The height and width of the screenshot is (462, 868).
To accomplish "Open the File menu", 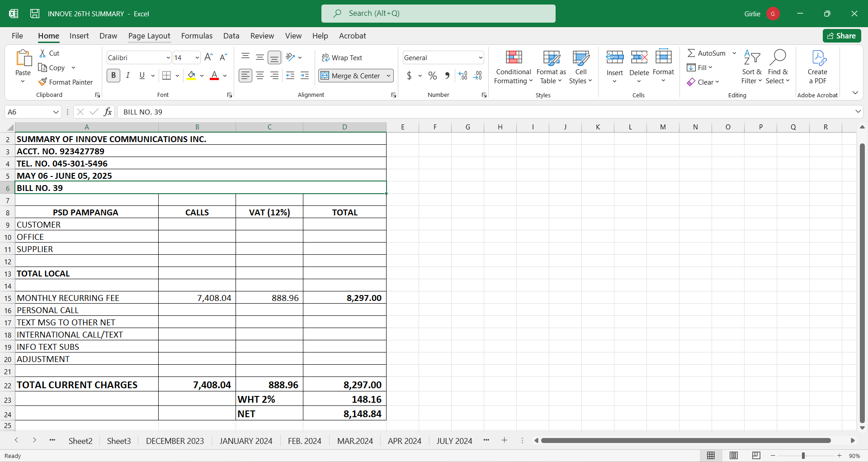I will (17, 36).
